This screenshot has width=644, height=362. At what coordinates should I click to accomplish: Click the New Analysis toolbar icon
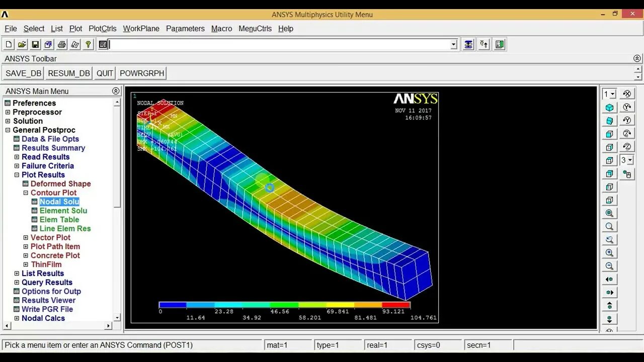[9, 44]
